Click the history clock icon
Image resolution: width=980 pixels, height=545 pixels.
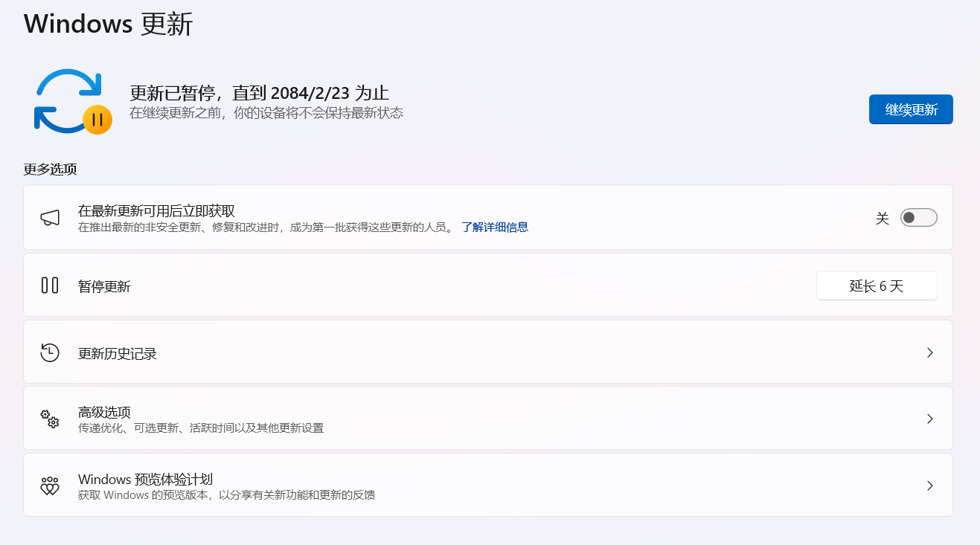click(50, 352)
